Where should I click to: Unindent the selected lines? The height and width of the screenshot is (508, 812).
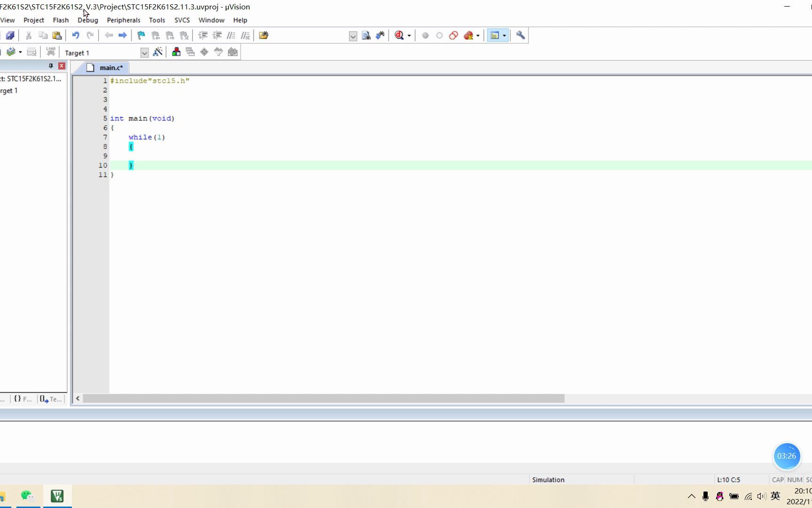[x=217, y=35]
